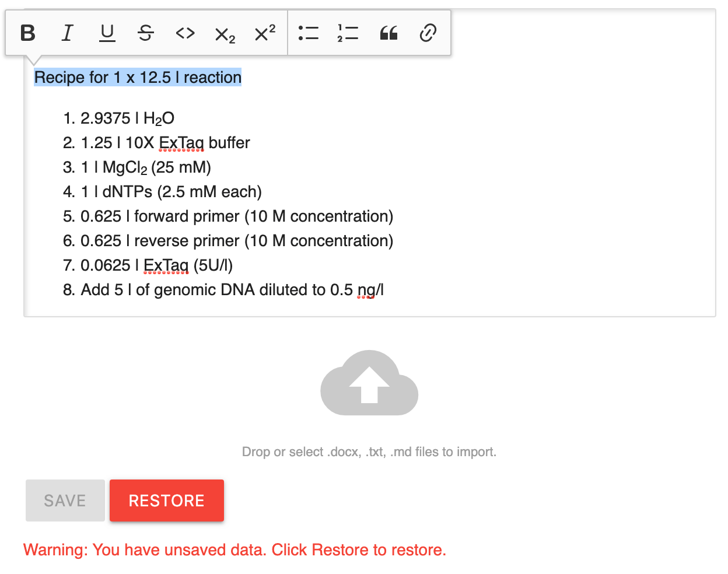728x574 pixels.
Task: Click the RESTORE button
Action: pos(166,500)
